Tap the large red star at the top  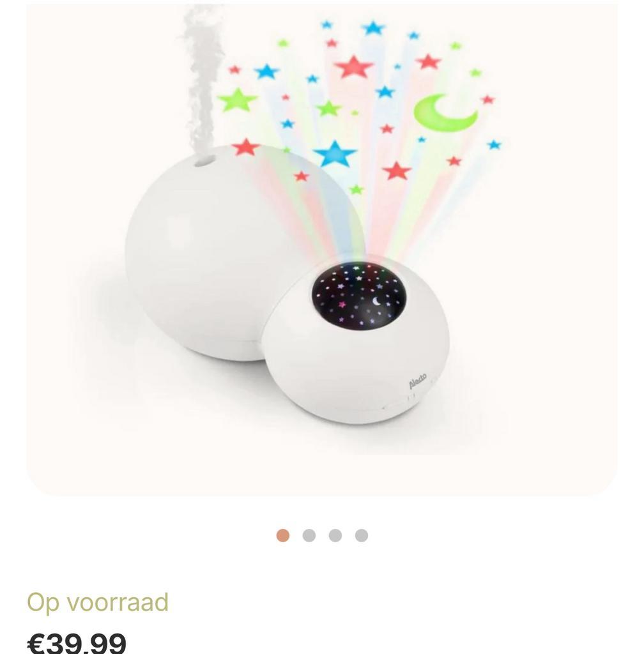coord(354,66)
